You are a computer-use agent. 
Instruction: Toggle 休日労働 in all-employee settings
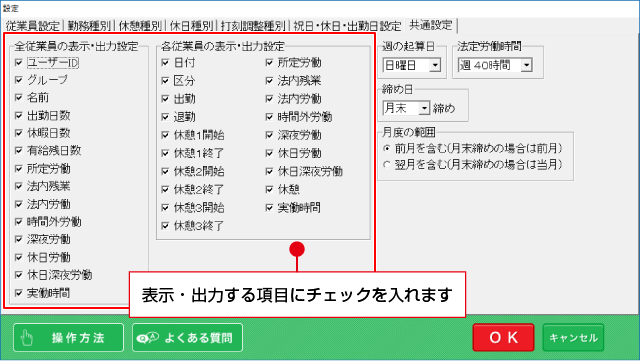(x=19, y=257)
